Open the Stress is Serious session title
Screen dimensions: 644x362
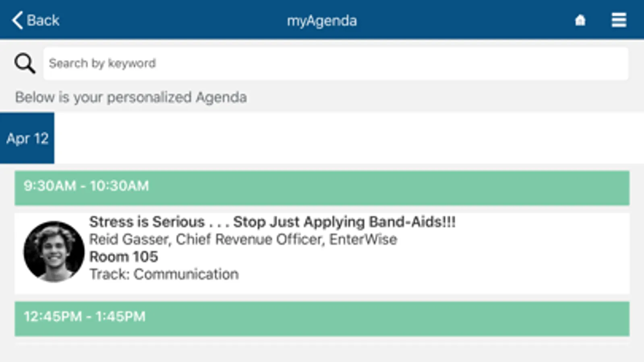[272, 222]
